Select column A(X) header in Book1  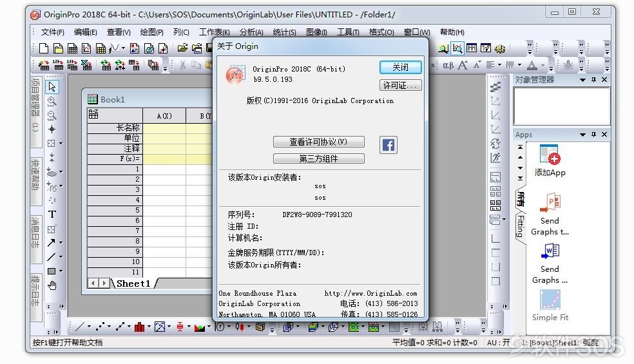[x=164, y=116]
